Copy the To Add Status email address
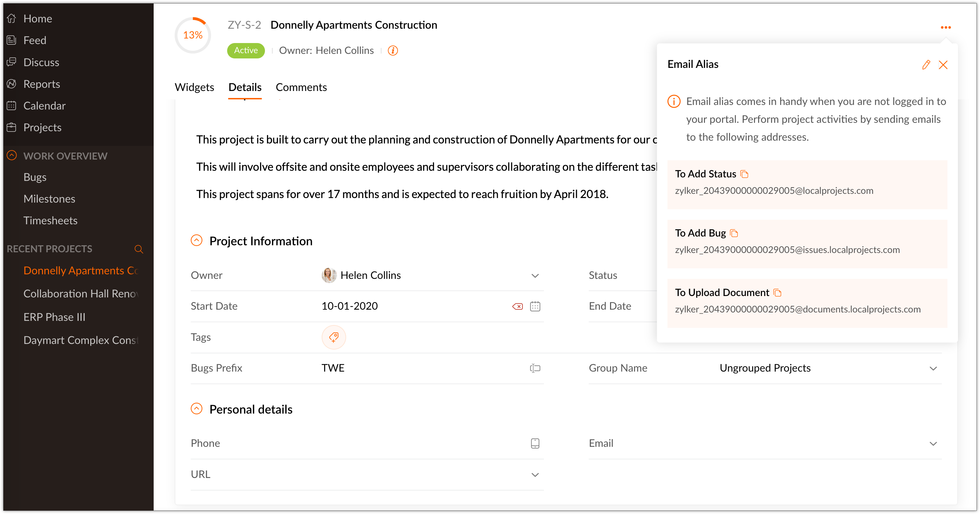This screenshot has height=514, width=980. click(x=744, y=174)
